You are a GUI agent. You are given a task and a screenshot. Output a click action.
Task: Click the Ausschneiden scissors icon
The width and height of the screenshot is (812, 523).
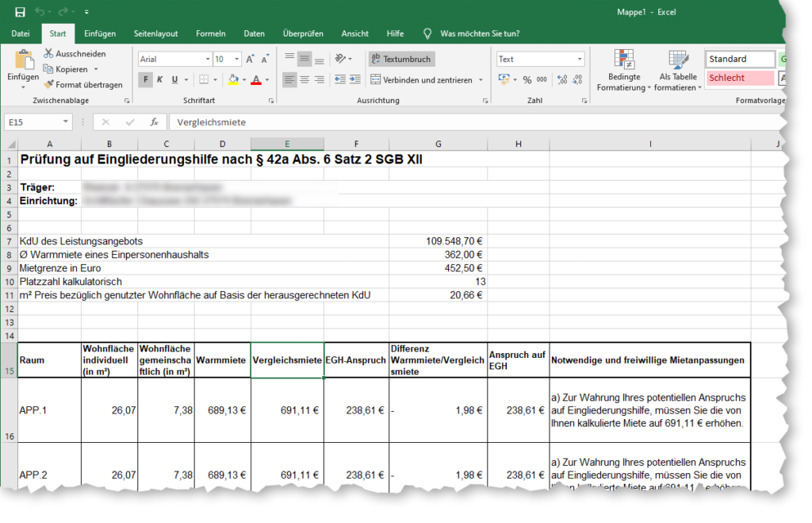49,54
